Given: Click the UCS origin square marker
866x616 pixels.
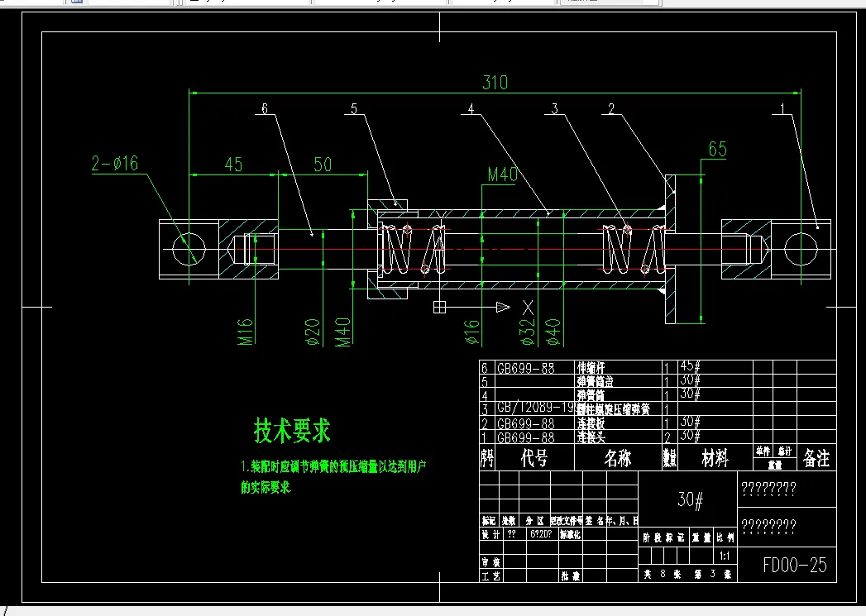Looking at the screenshot, I should point(440,308).
